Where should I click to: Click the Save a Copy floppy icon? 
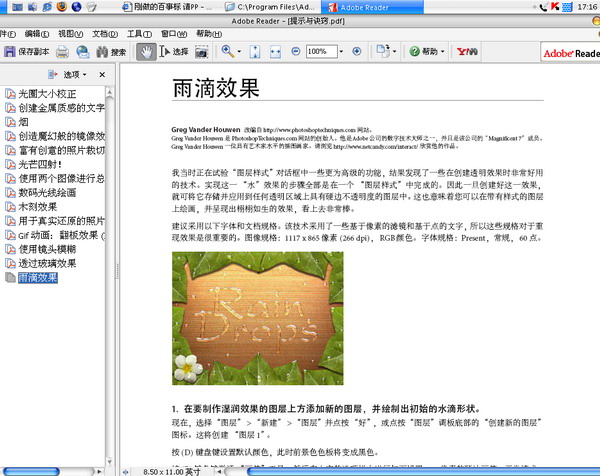pyautogui.click(x=9, y=52)
